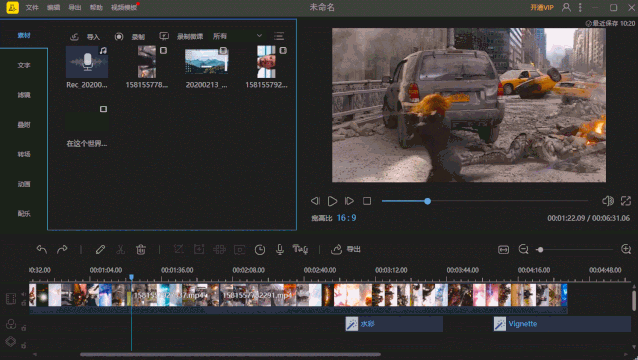Redo the last undone action
Viewport: 638px width, 360px height.
pyautogui.click(x=62, y=249)
